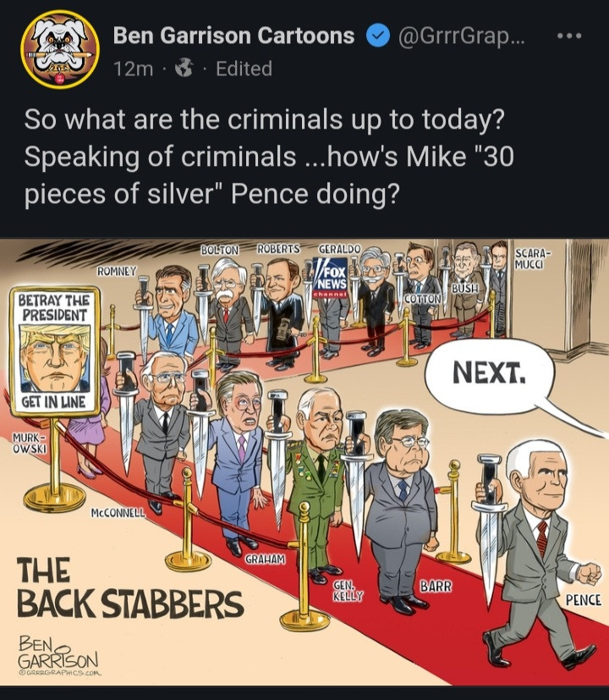Open the Back Stabbers cartoon image
This screenshot has height=700, width=609.
304,462
